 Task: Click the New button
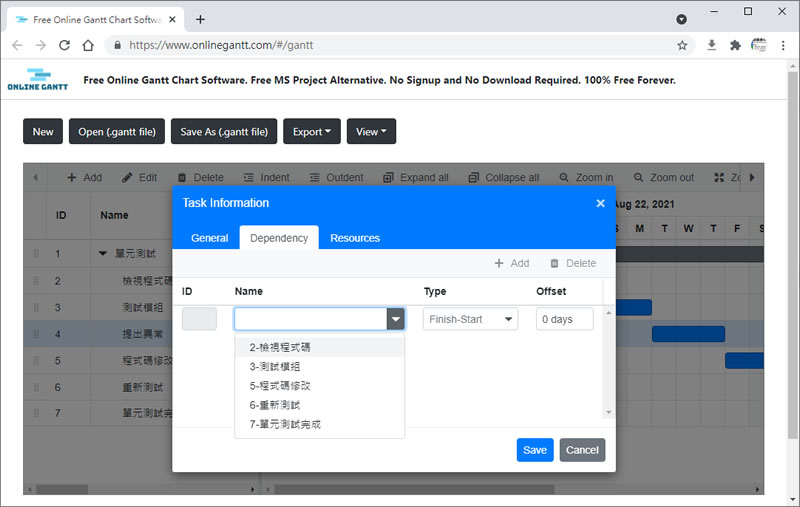pyautogui.click(x=43, y=132)
